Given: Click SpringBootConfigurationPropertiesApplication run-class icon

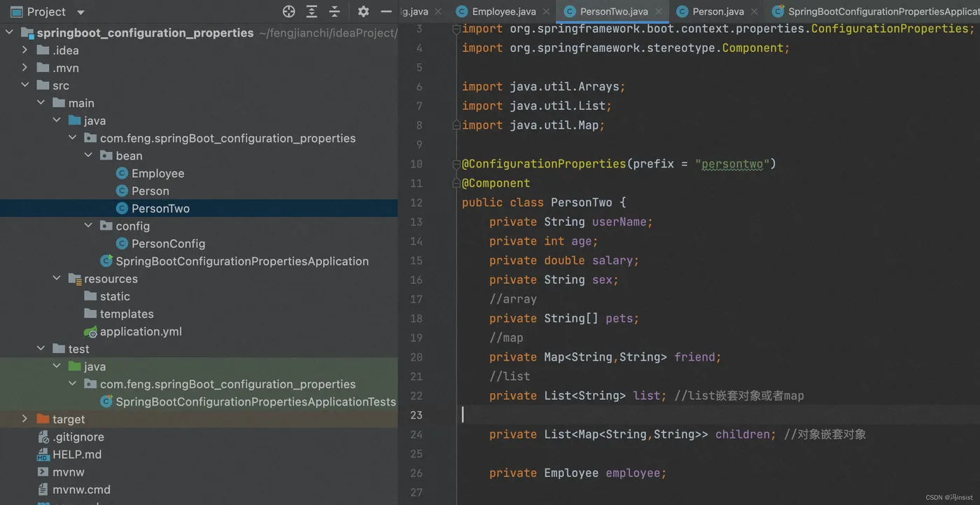Looking at the screenshot, I should pyautogui.click(x=106, y=261).
